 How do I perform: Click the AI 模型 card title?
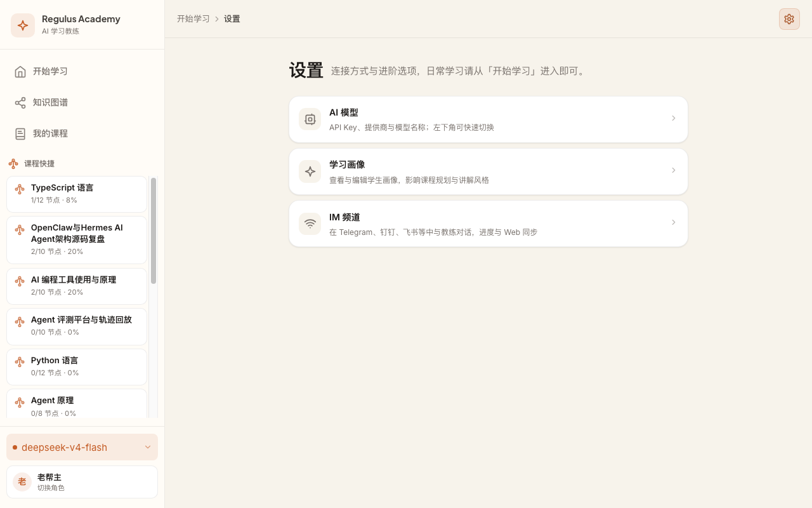[344, 112]
